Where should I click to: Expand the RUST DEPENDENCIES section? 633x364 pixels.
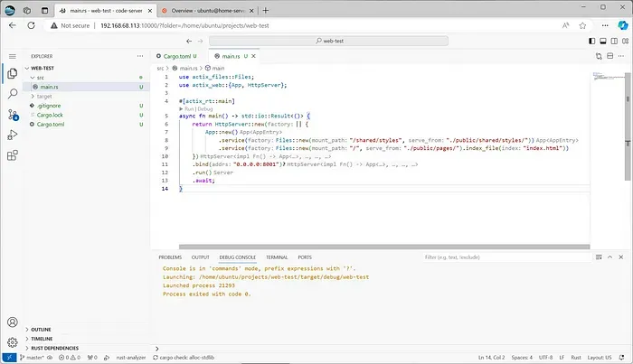54,348
